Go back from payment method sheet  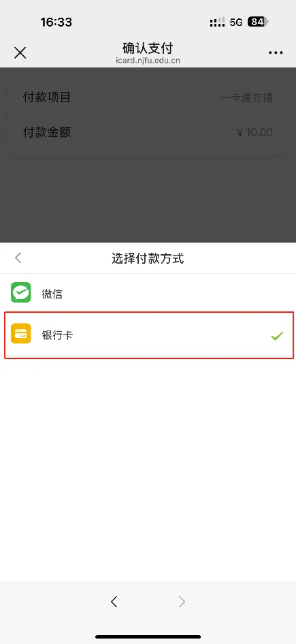[x=18, y=258]
